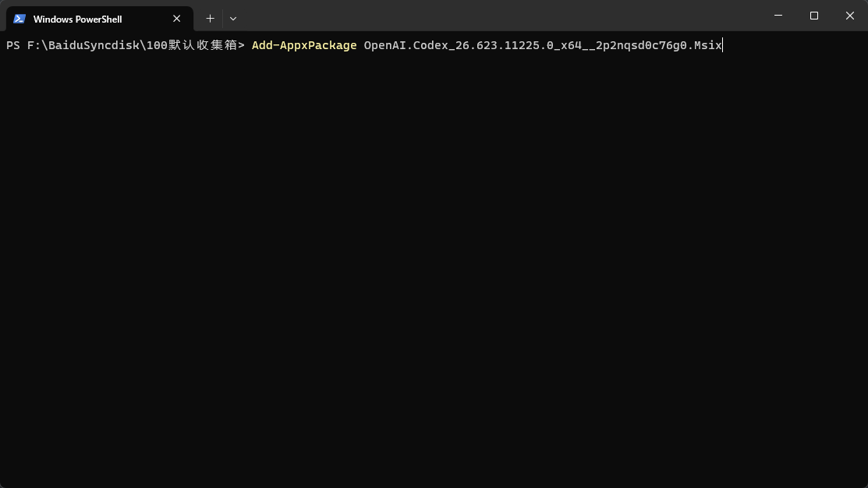868x488 pixels.
Task: Click the Add-AppxPackage command text
Action: click(x=304, y=45)
